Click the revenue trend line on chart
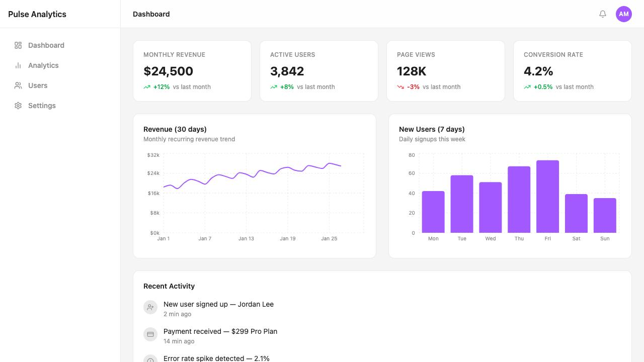 252,175
